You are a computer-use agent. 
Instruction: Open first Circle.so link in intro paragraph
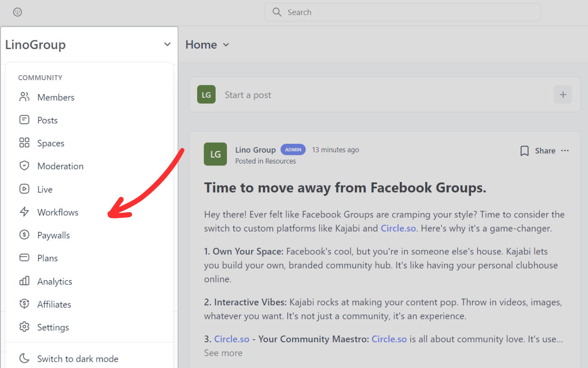398,228
